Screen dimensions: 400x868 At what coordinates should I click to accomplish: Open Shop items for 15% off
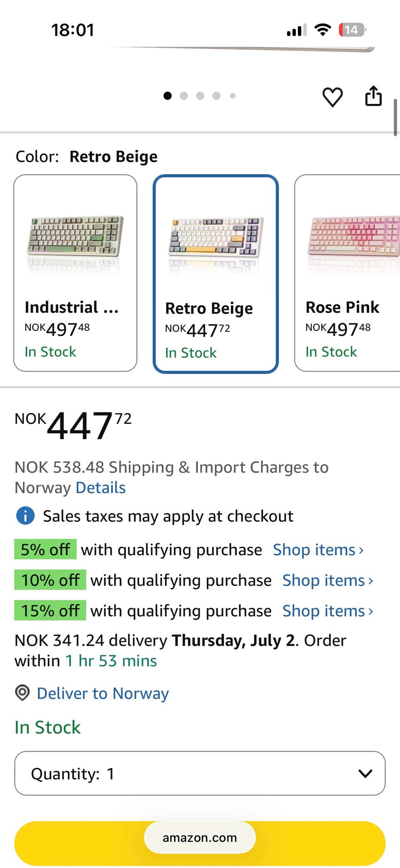pyautogui.click(x=328, y=611)
